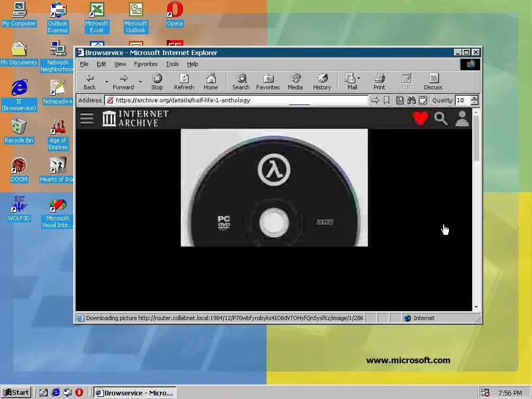Click Browservice taskbar window button
The width and height of the screenshot is (532, 399).
coord(135,393)
